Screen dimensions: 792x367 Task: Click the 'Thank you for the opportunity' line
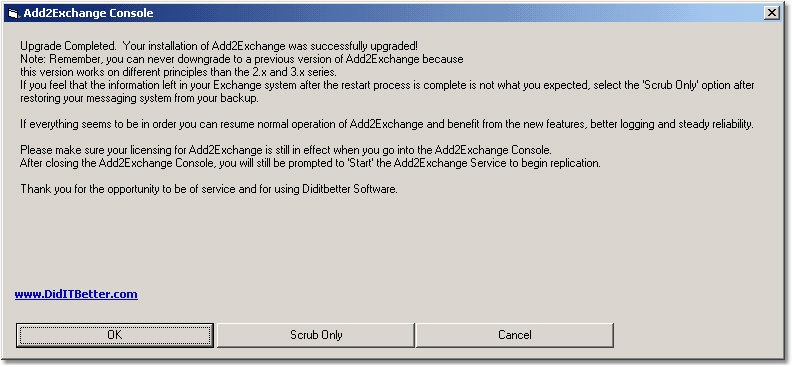tap(210, 189)
